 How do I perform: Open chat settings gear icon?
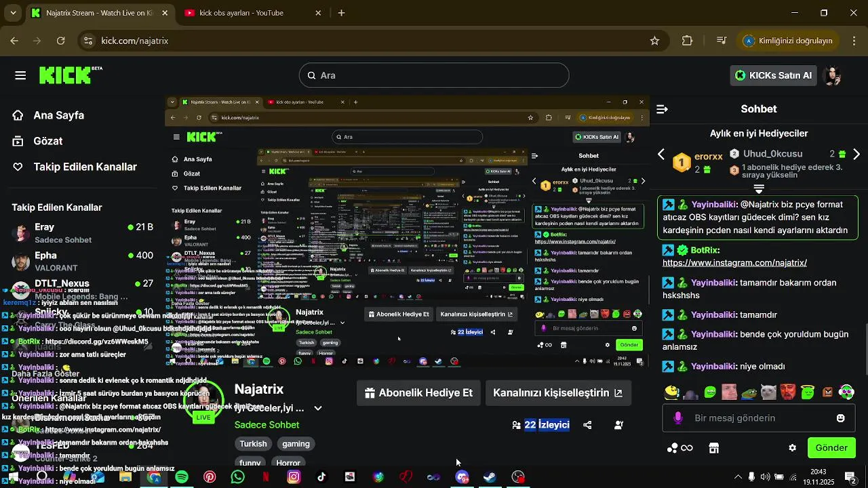pyautogui.click(x=792, y=448)
